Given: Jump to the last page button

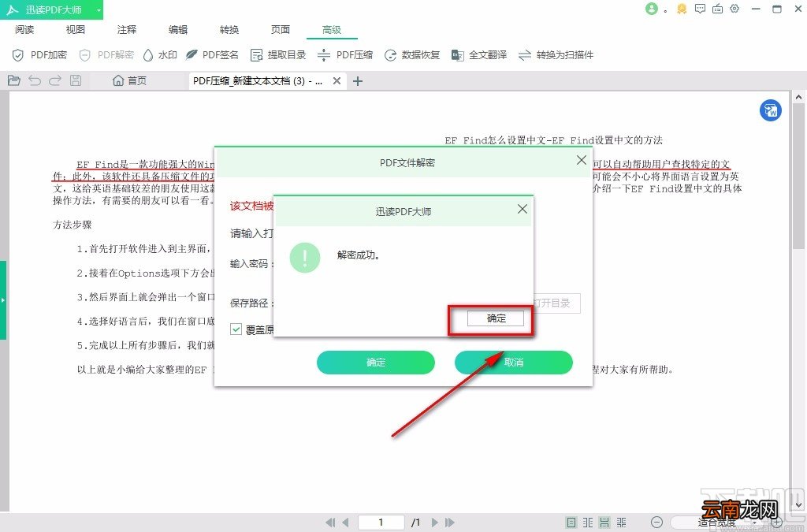Looking at the screenshot, I should point(450,523).
